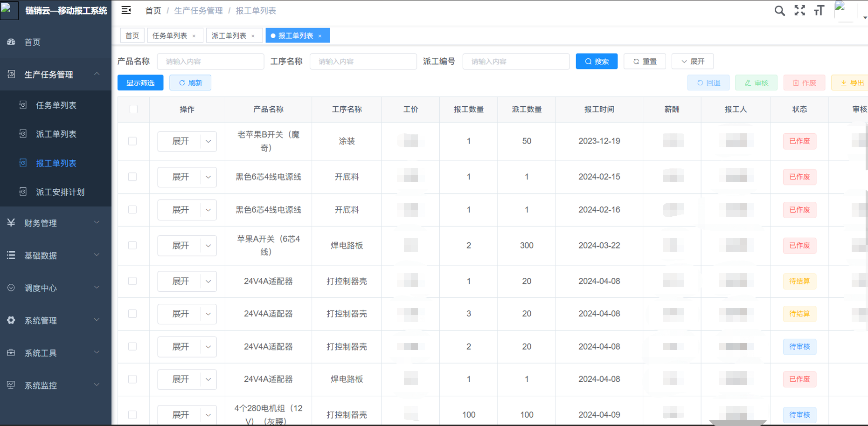Expand more search filters with 展开
The image size is (868, 426).
pos(693,62)
